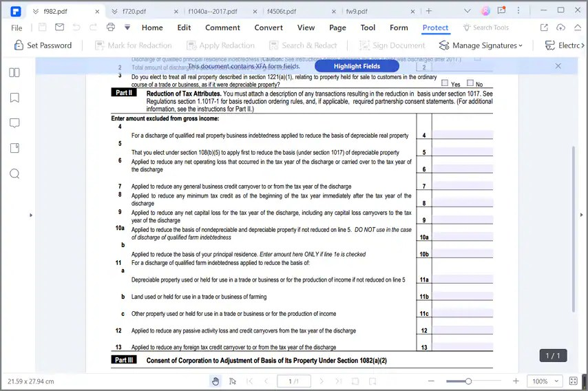Click the line 10a amount input field

point(462,237)
